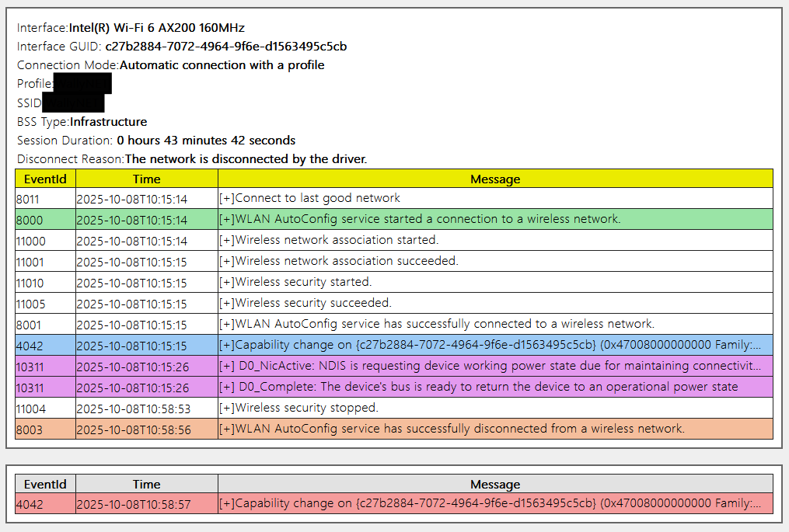Select event ID 8011 cell
Screen dimensions: 789x532
pos(45,199)
